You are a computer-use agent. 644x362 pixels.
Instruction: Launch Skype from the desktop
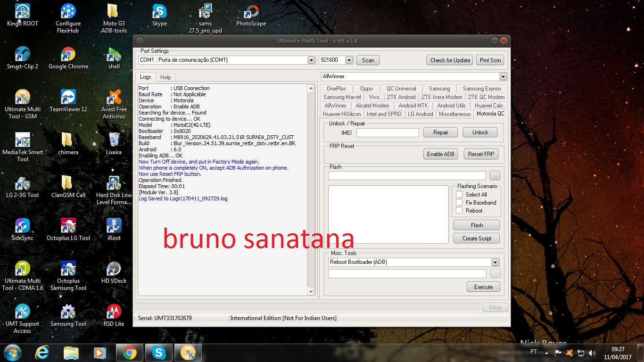pyautogui.click(x=159, y=15)
